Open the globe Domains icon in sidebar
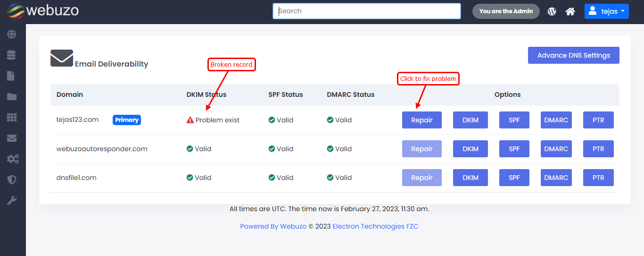Screen dimensions: 644x256 click(x=11, y=34)
